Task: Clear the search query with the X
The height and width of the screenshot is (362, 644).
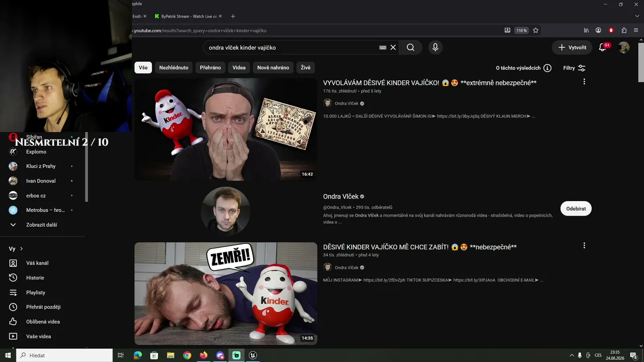Action: click(393, 47)
